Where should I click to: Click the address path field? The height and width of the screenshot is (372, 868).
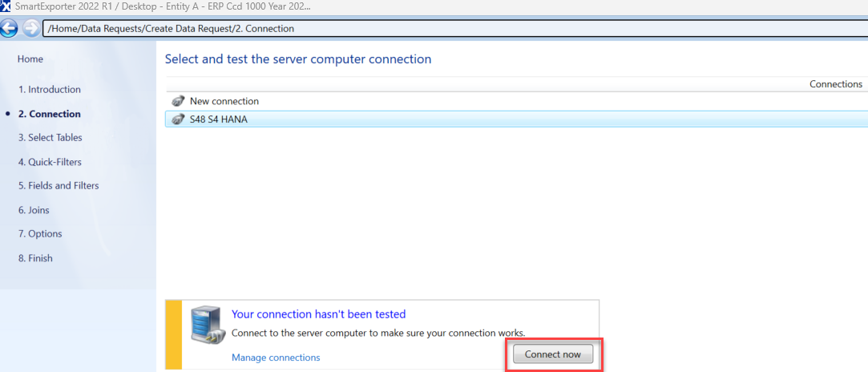tap(449, 29)
